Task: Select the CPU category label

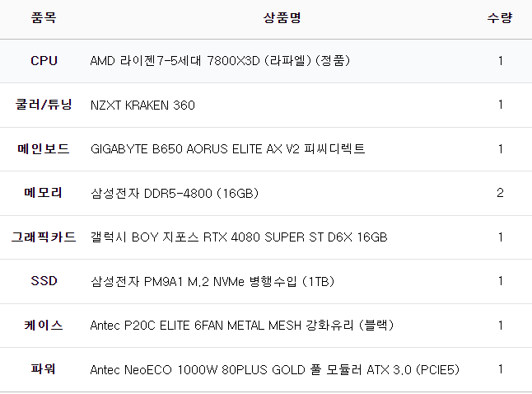Action: 44,61
